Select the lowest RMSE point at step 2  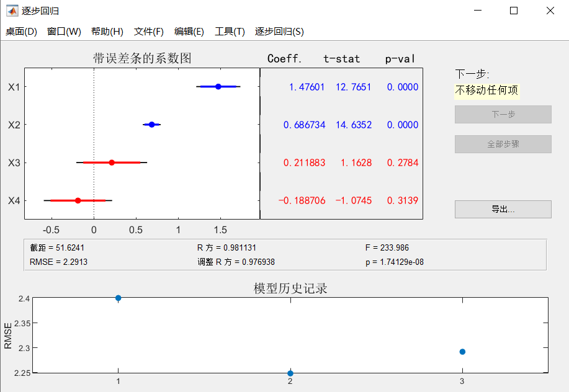(290, 373)
